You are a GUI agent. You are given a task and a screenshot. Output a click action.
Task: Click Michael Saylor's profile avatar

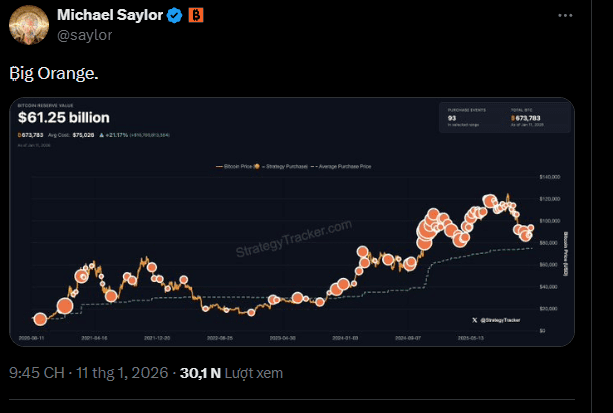(x=28, y=24)
